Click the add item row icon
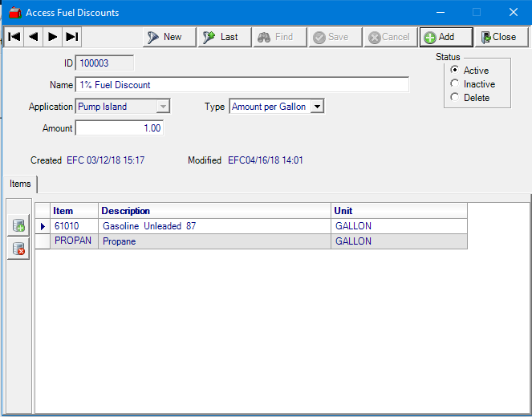The image size is (532, 417). point(18,227)
